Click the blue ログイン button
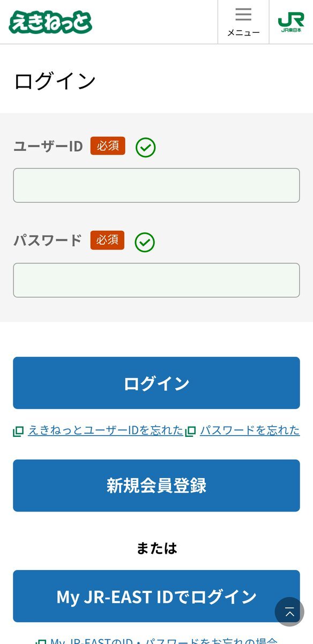This screenshot has width=313, height=644. 156,383
